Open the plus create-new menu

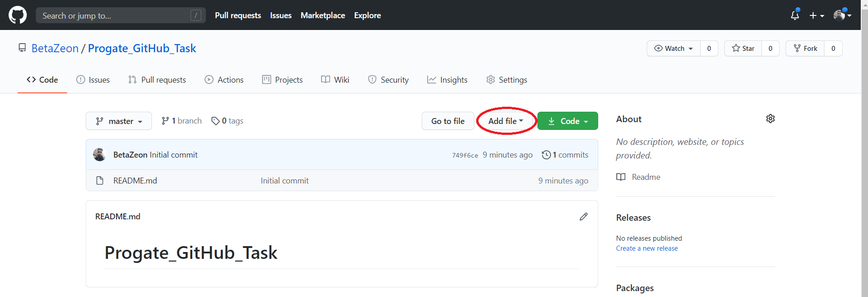tap(816, 15)
